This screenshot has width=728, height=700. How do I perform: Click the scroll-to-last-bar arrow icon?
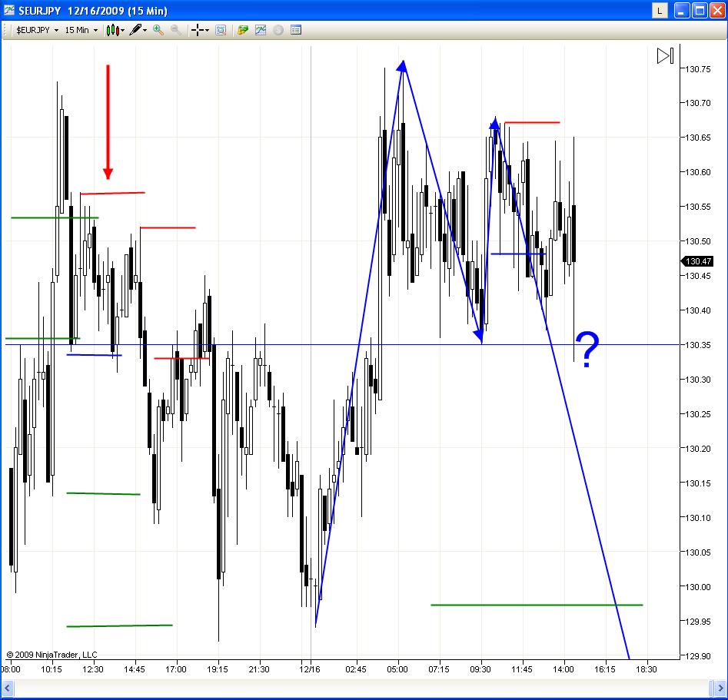coord(665,56)
